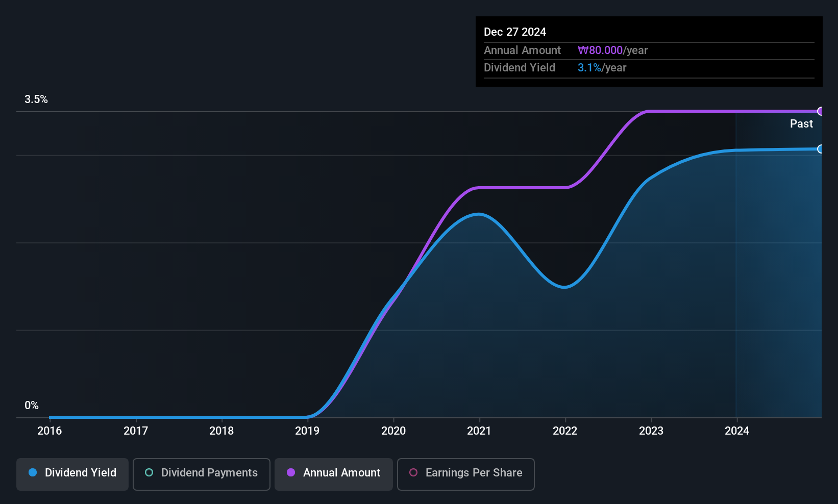This screenshot has height=504, width=838.
Task: Click the purple endpoint marker on Annual Amount line
Action: coord(821,111)
